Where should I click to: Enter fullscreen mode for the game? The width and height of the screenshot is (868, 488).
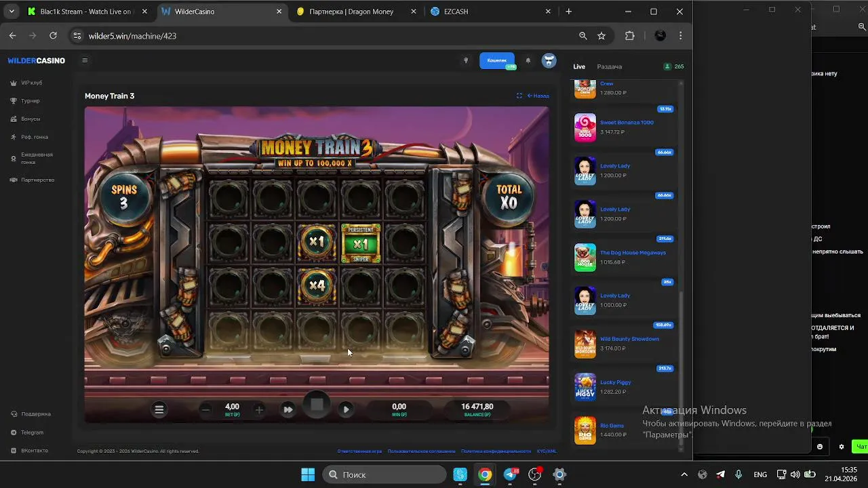click(x=519, y=96)
